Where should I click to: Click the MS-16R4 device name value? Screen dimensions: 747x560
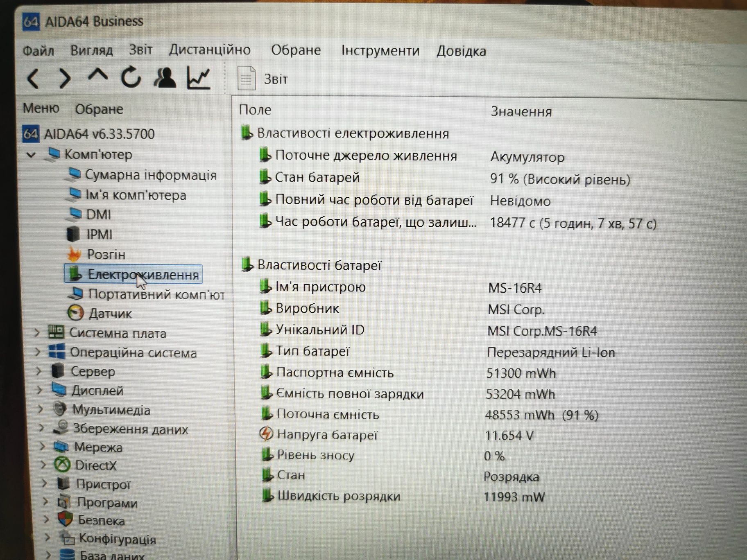pos(515,288)
